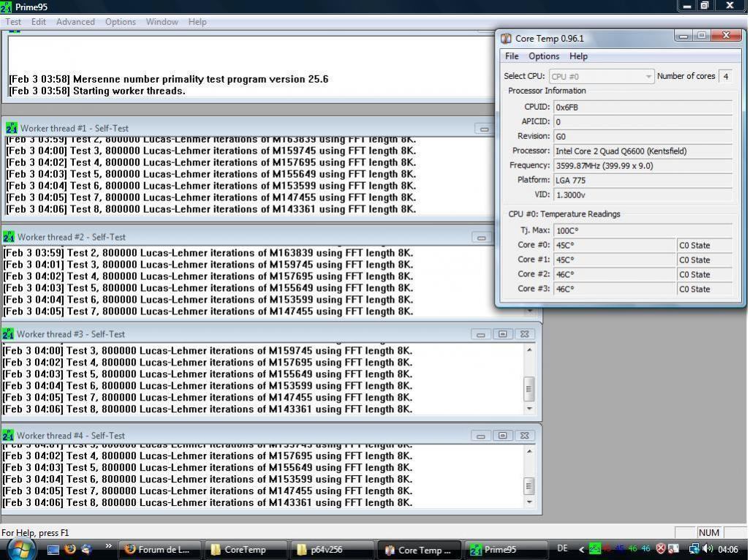The height and width of the screenshot is (560, 750).
Task: Click the Prime95 icon in the main title bar
Action: [x=6, y=7]
